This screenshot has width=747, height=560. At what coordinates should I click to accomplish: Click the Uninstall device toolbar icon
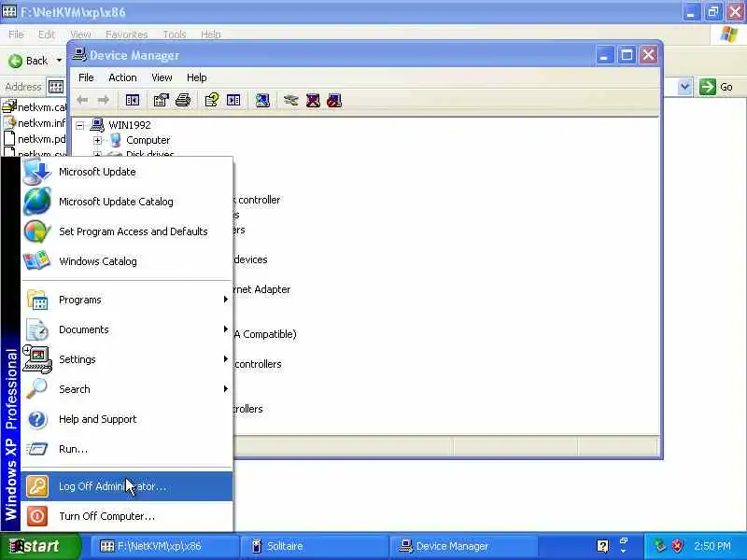pos(313,100)
